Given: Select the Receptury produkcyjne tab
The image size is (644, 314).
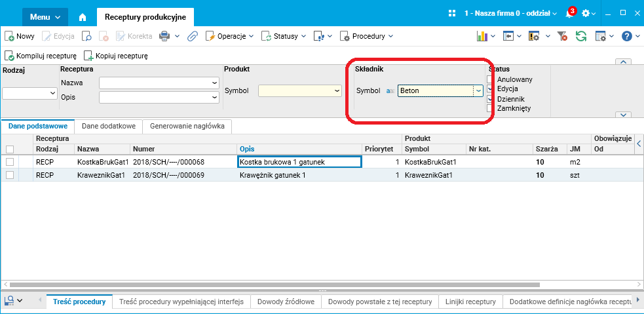Looking at the screenshot, I should click(145, 17).
